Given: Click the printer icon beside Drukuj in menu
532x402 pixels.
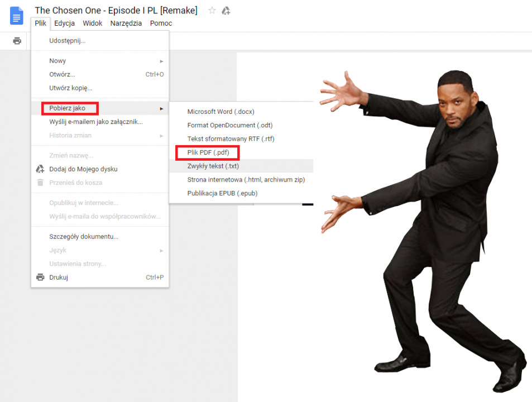Looking at the screenshot, I should point(40,277).
